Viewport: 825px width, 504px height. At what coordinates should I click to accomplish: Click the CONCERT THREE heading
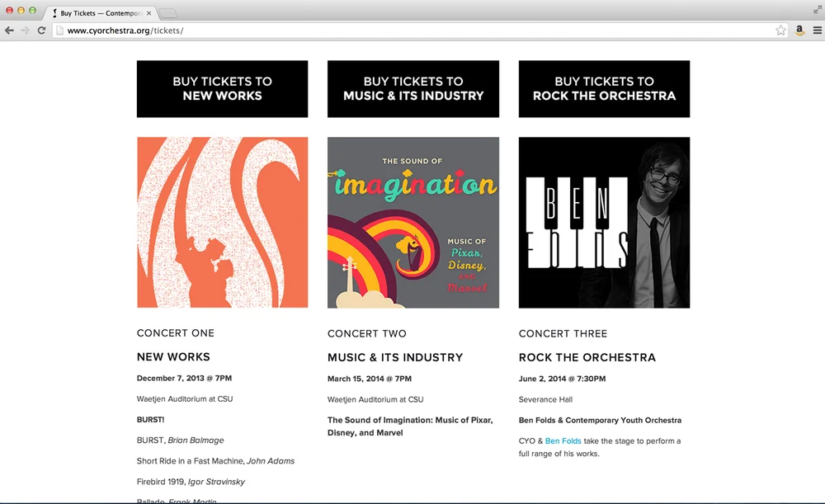[563, 333]
